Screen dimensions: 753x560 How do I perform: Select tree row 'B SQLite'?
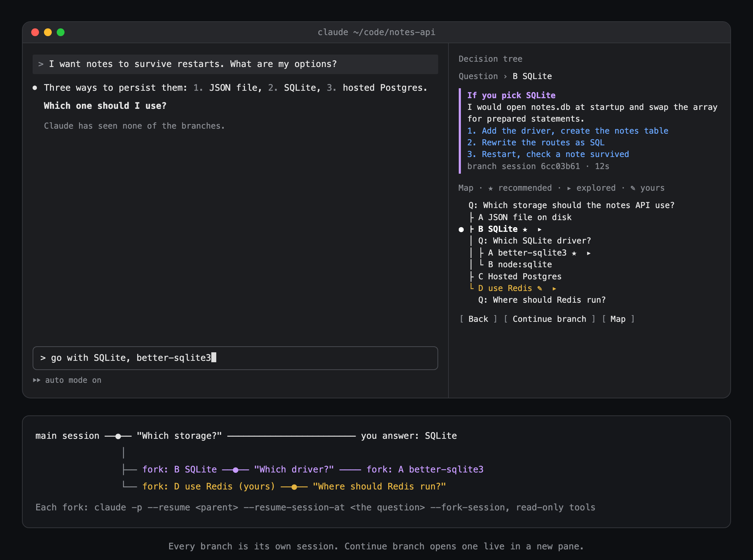coord(498,229)
